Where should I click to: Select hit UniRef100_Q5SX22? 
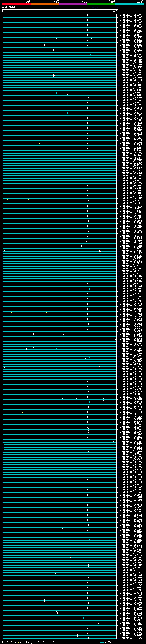(131, 512)
